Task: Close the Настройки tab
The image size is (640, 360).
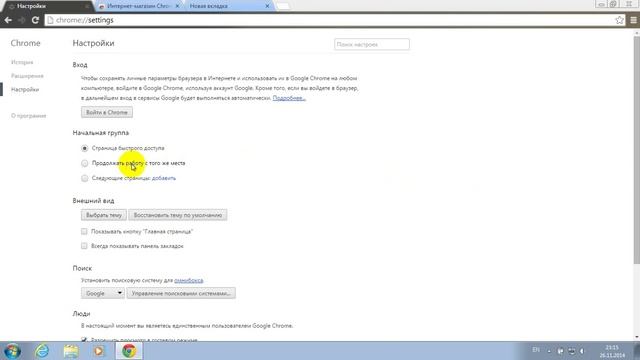Action: 87,6
